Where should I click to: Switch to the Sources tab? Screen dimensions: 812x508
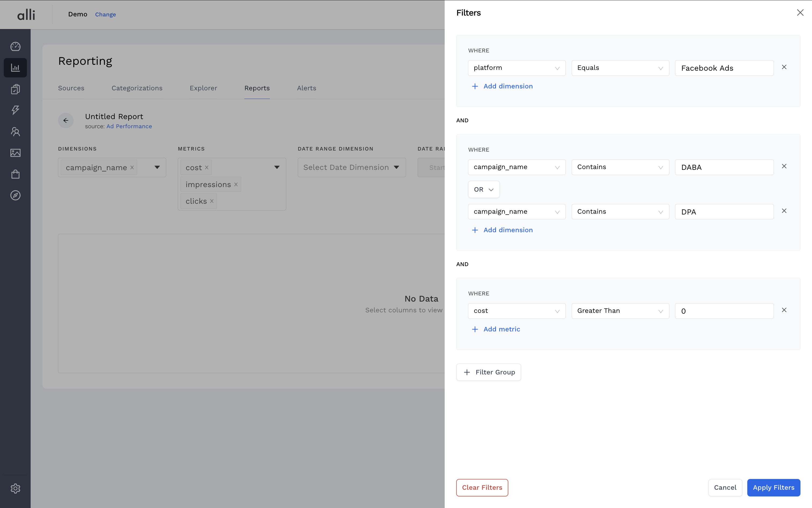tap(71, 88)
